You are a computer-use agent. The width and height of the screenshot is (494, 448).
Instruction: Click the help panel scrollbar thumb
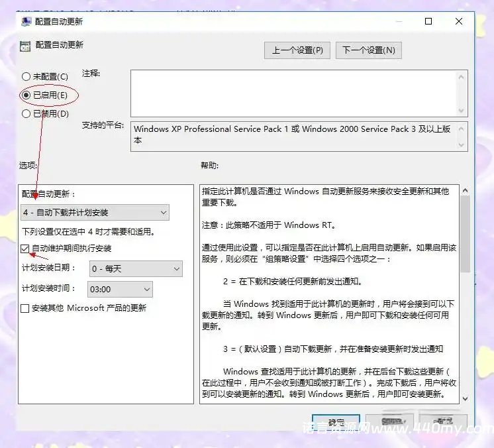pos(465,234)
